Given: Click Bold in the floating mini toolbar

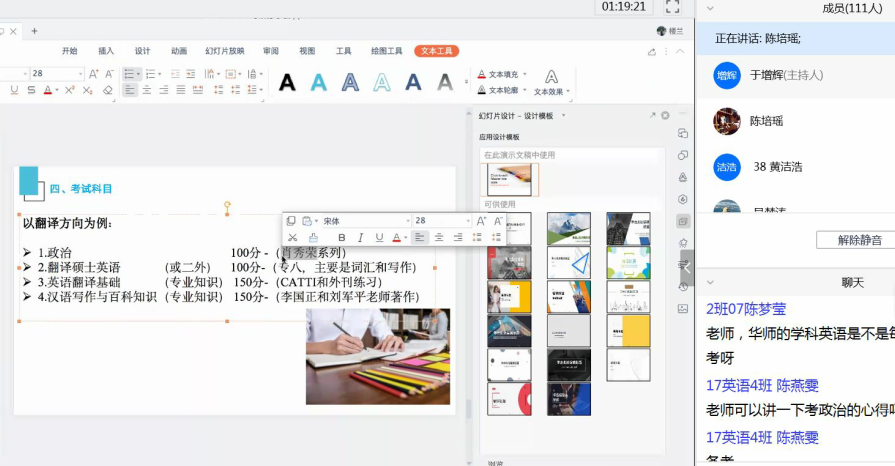Looking at the screenshot, I should [x=342, y=238].
